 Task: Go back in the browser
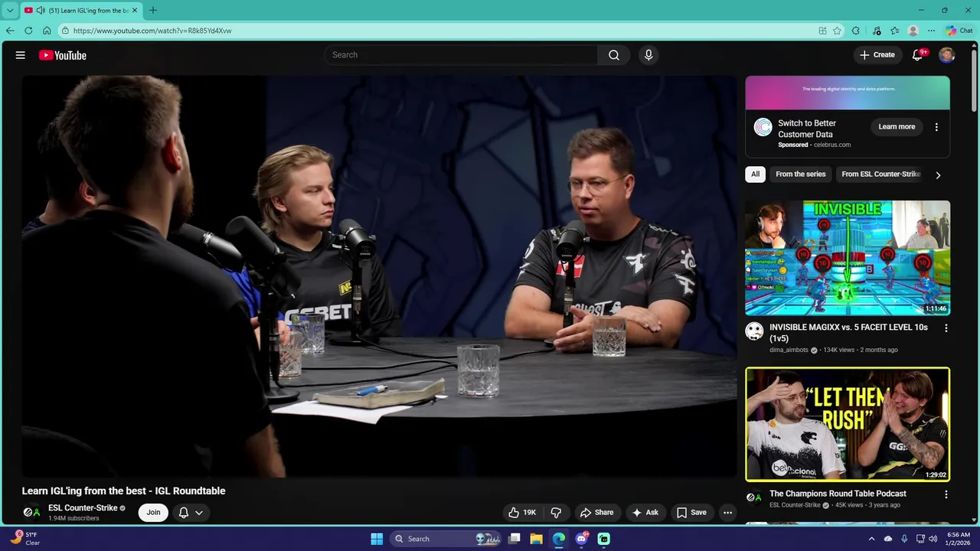pyautogui.click(x=10, y=31)
